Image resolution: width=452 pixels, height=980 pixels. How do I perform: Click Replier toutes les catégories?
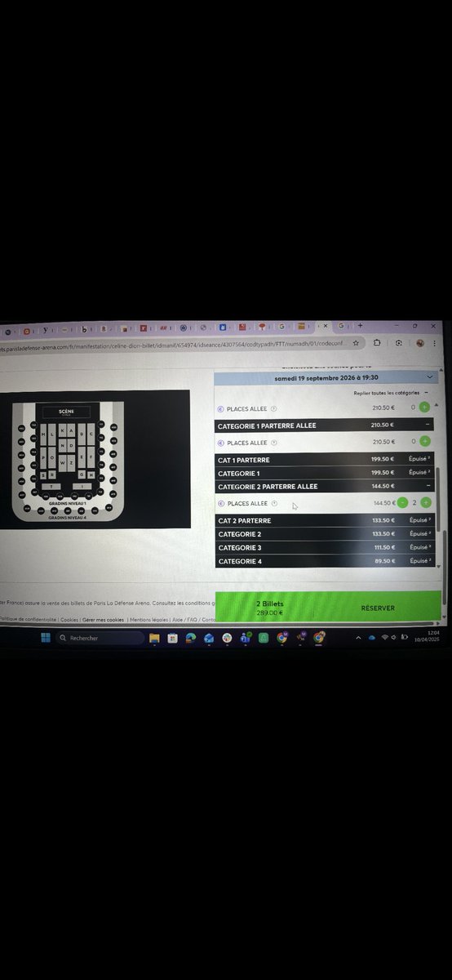391,393
